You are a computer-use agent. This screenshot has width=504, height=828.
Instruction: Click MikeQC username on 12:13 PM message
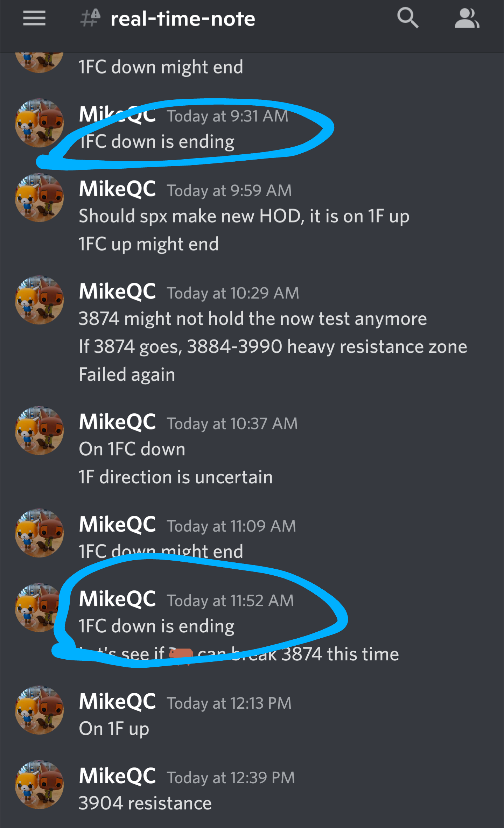coord(117,702)
